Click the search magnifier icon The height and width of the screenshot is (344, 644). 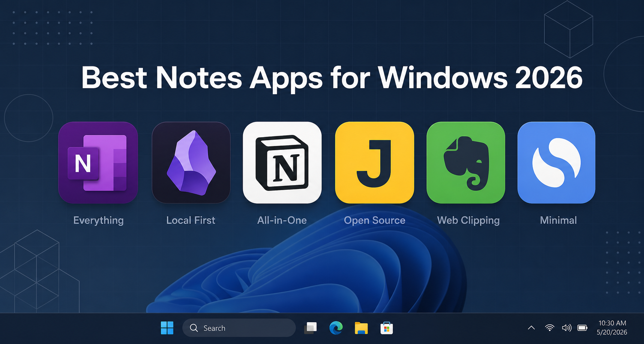click(x=194, y=328)
